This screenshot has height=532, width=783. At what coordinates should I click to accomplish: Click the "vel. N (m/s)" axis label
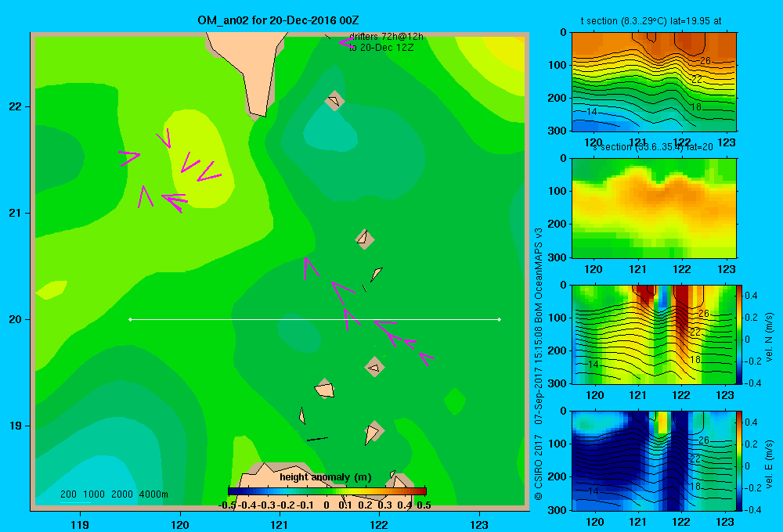(x=769, y=337)
